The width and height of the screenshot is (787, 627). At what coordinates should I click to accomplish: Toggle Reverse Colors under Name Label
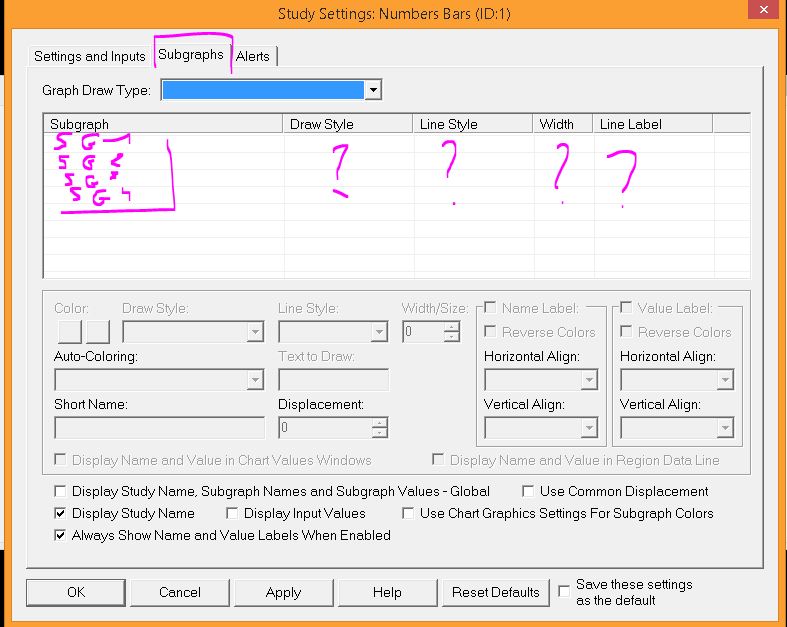pos(490,331)
